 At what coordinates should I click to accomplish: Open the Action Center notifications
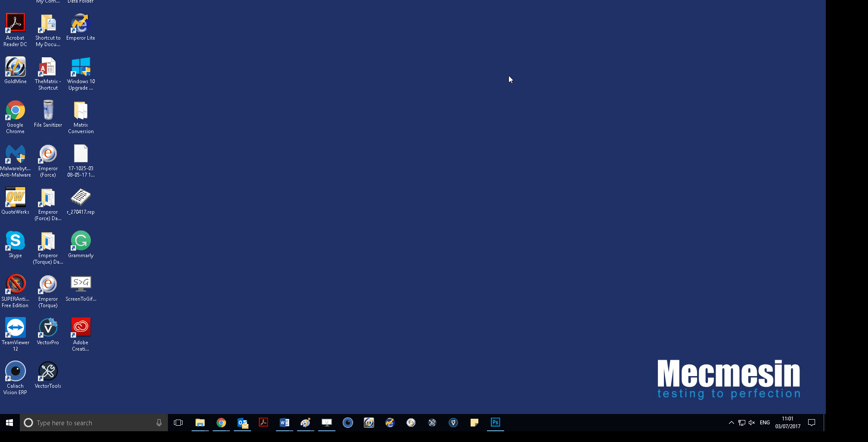(812, 423)
